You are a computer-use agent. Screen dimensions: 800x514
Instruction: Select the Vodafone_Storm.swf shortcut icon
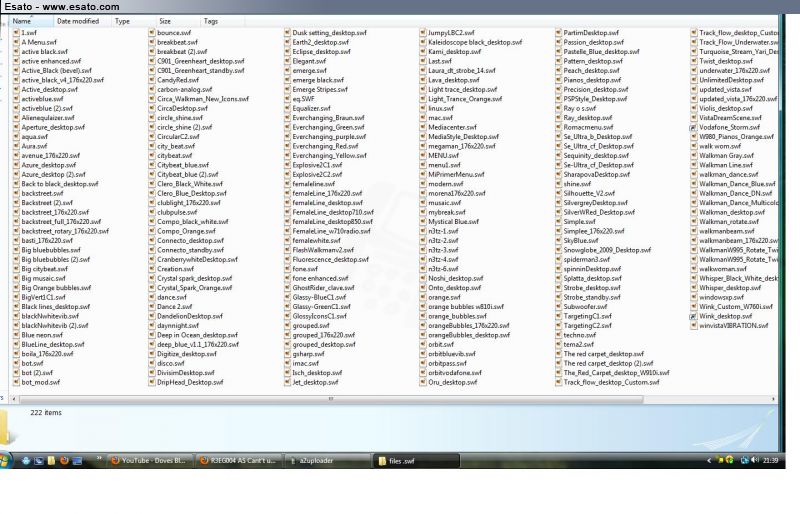[692, 127]
